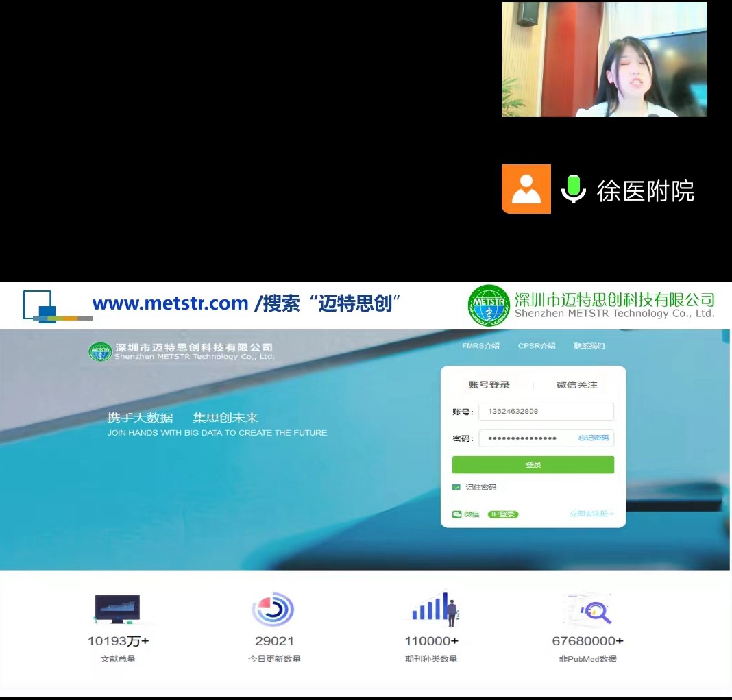Toggle the 记住密码 checkbox
This screenshot has height=700, width=732.
tap(456, 487)
